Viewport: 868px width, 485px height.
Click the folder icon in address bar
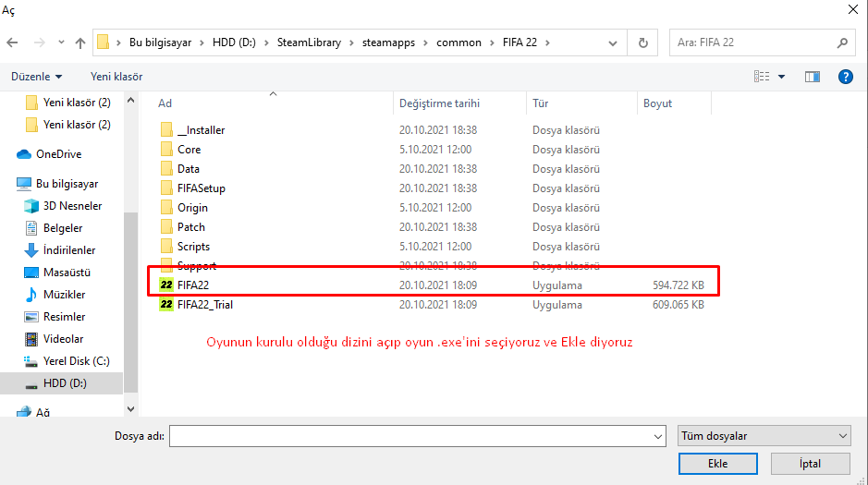tap(103, 42)
